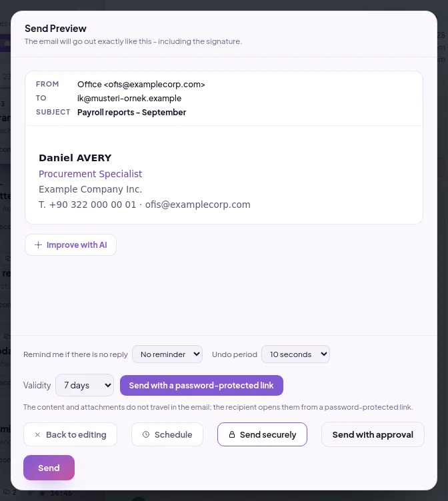Click the purple Send button
The width and height of the screenshot is (448, 501).
pyautogui.click(x=49, y=468)
